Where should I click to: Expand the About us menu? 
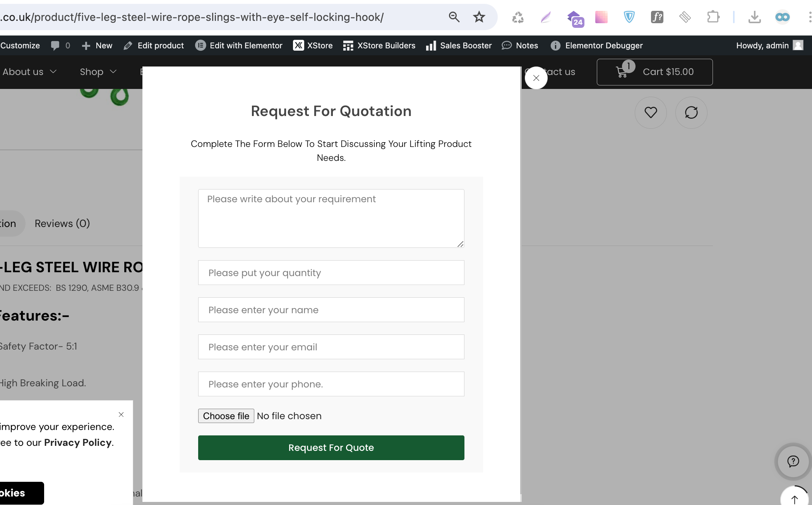click(29, 72)
